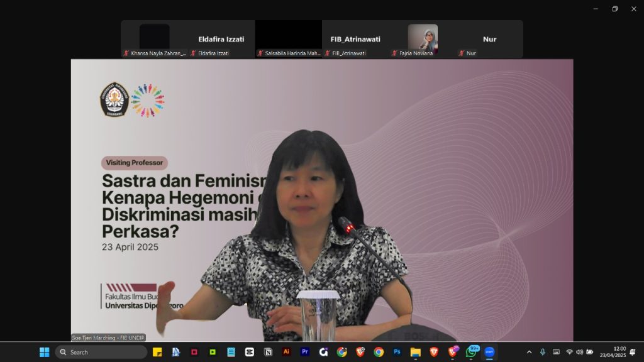Open Notion from the taskbar
Image resolution: width=644 pixels, height=362 pixels.
click(268, 352)
